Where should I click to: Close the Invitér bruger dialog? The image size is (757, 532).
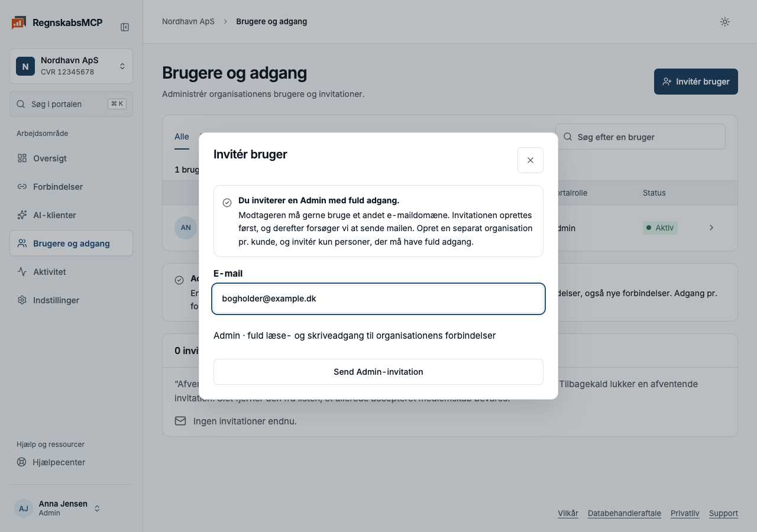(x=530, y=160)
